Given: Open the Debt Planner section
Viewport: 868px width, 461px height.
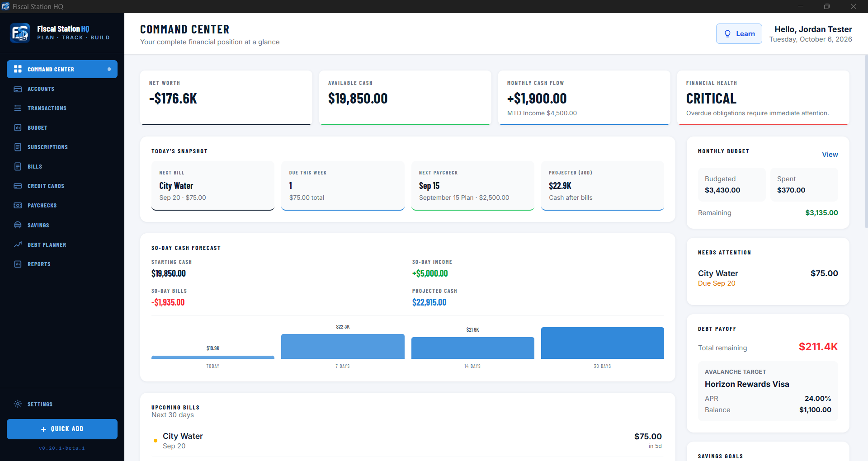Looking at the screenshot, I should tap(62, 245).
